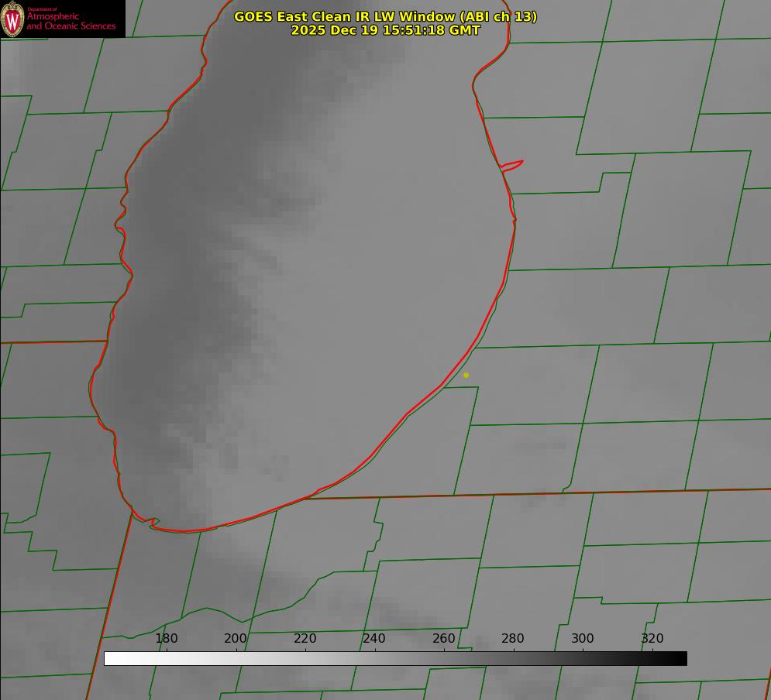Pick the 220 temperature scale label

coord(305,638)
